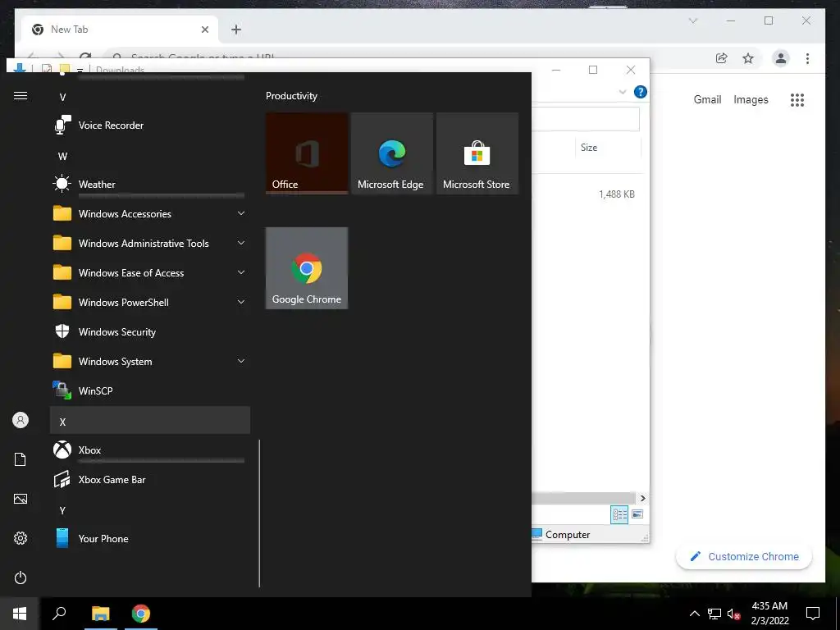Viewport: 840px width, 630px height.
Task: Launch Microsoft Edge tile
Action: coord(392,153)
